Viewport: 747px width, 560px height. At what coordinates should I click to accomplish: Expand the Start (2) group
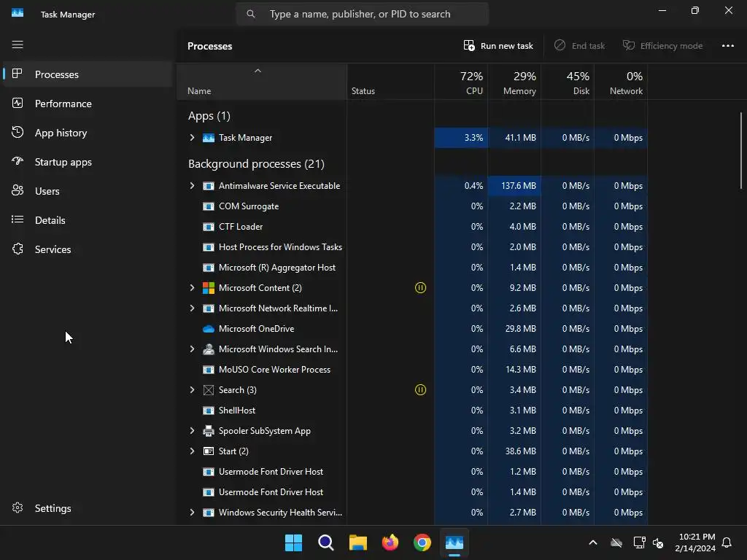pos(192,451)
